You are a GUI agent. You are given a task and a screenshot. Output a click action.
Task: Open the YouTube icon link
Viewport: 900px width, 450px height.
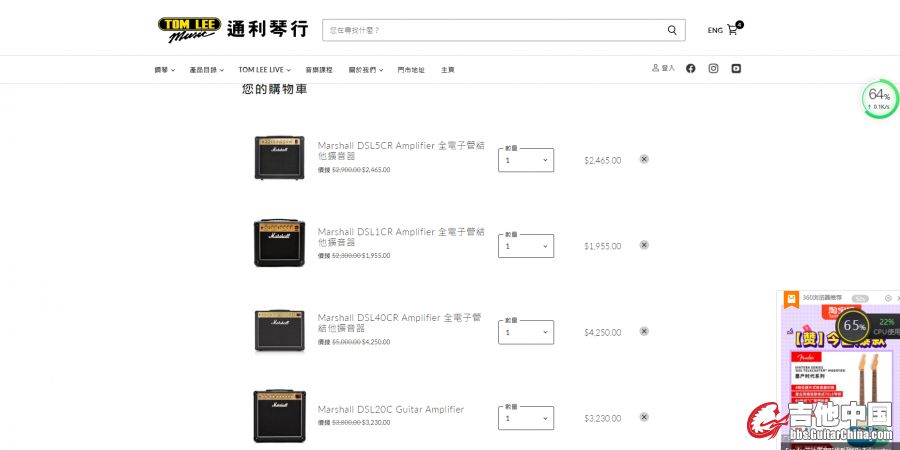pyautogui.click(x=736, y=68)
